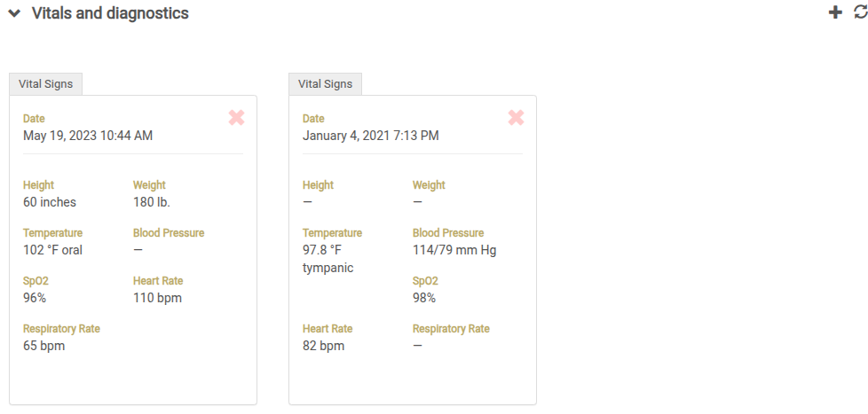Click the 65 bpm respiratory rate value
Screen dimensions: 868x414
44,346
